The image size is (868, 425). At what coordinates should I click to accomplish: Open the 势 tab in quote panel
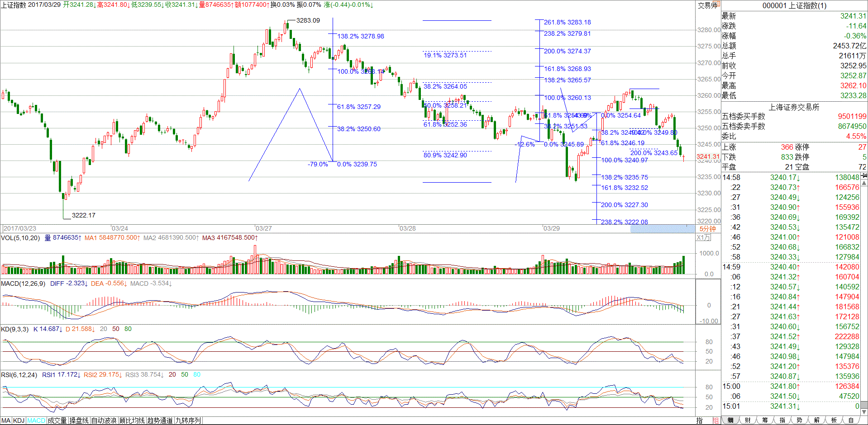coord(799,420)
